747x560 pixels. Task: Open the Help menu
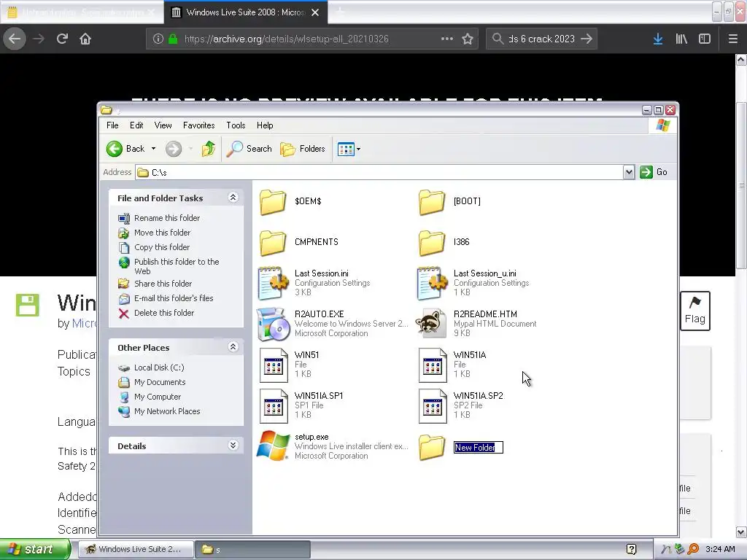coord(265,125)
